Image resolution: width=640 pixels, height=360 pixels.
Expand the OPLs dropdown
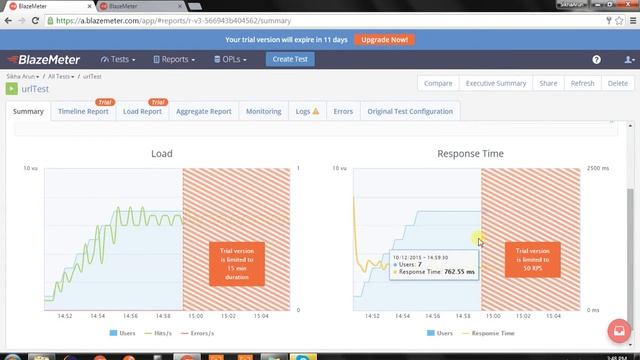coord(230,59)
